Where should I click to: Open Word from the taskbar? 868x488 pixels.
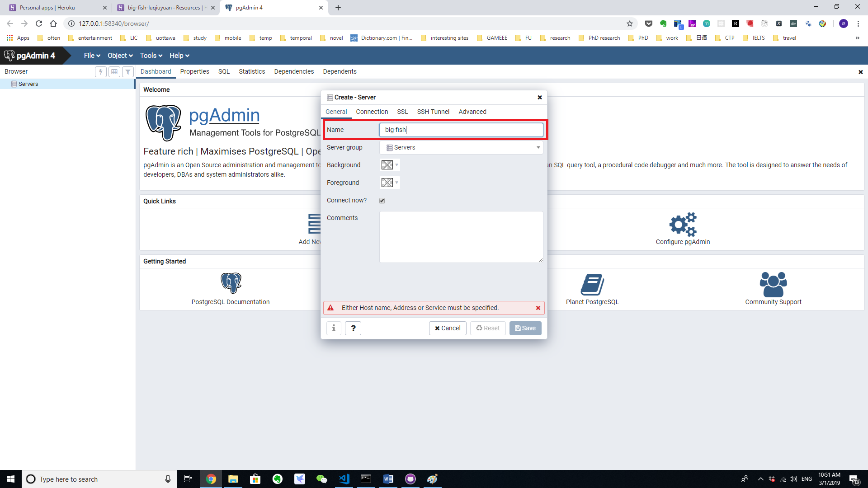click(388, 479)
